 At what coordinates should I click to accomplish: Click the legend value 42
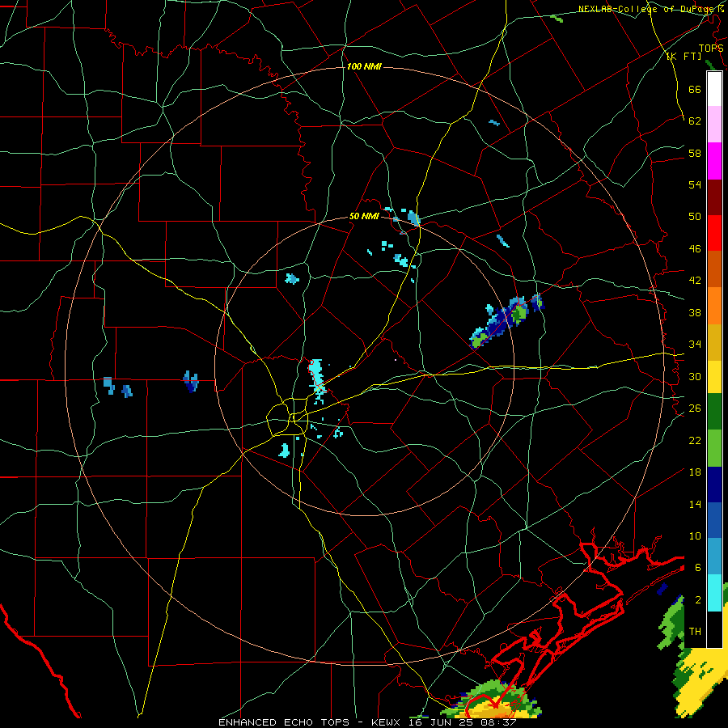point(695,281)
